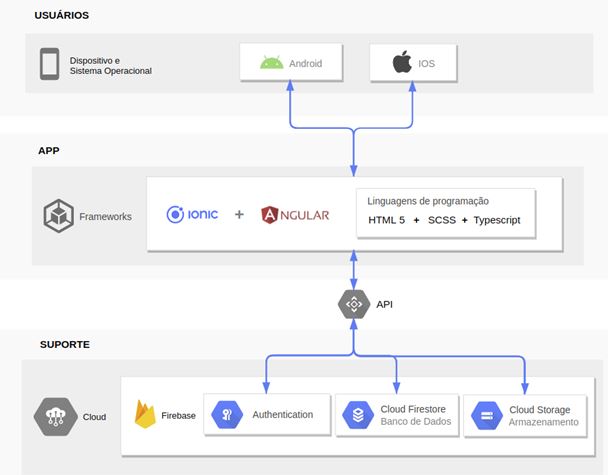Click 'Armazenamento' subtitle
608x475 pixels.
[544, 422]
